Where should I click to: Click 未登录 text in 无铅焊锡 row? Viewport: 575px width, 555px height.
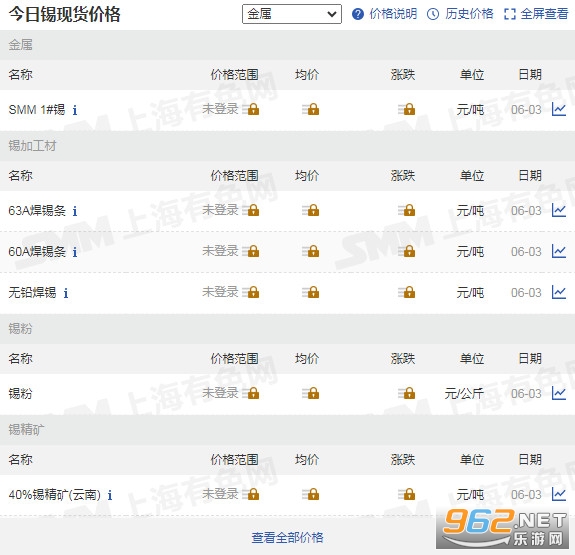pos(220,292)
